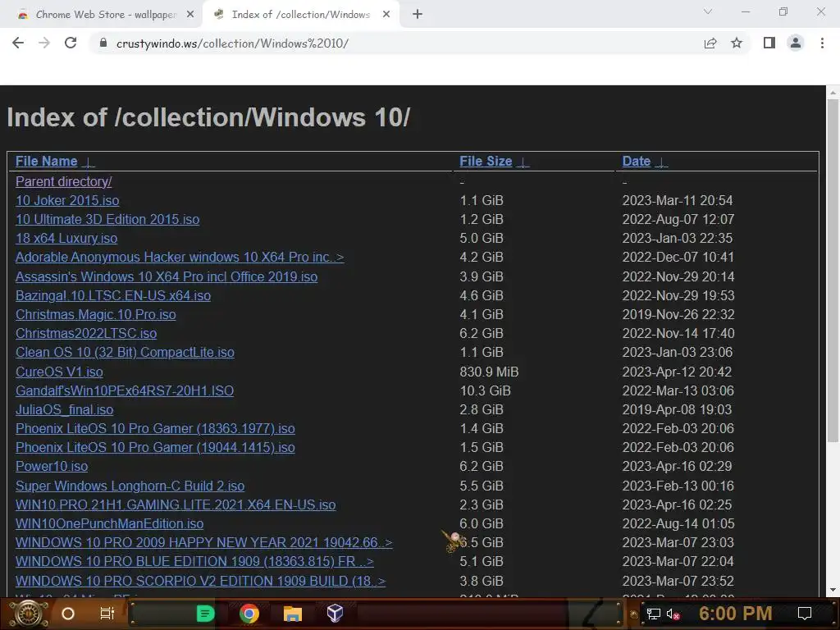Close the Chrome Web Store tab
Screen dimensions: 840x630
[x=190, y=15]
